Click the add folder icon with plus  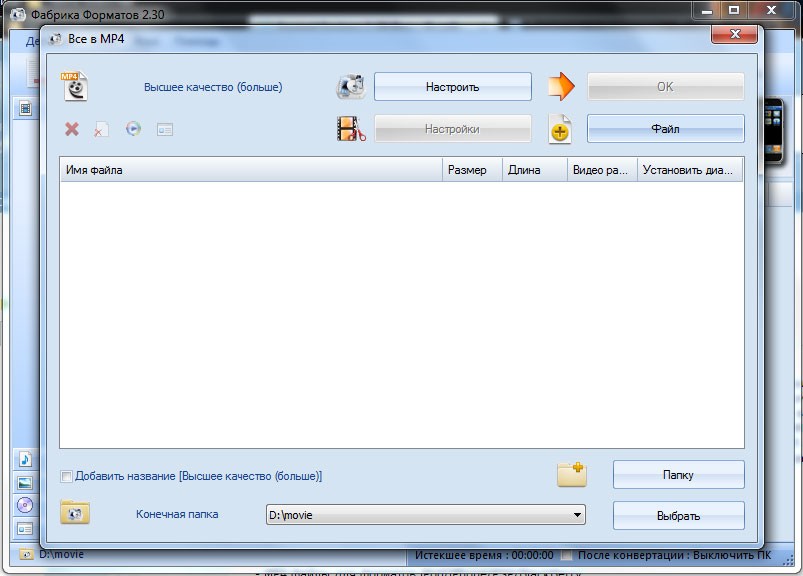coord(571,474)
